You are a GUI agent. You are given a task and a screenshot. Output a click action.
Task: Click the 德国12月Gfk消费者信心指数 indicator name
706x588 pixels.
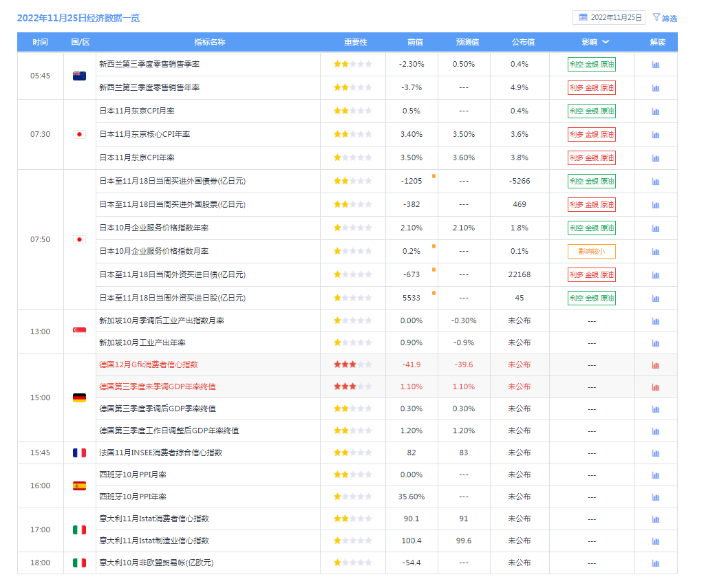(149, 365)
